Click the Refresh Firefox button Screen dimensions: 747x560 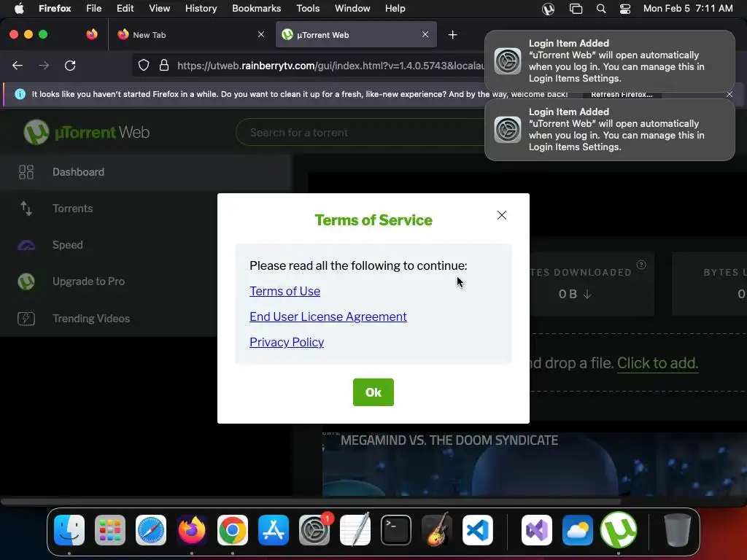pos(622,94)
